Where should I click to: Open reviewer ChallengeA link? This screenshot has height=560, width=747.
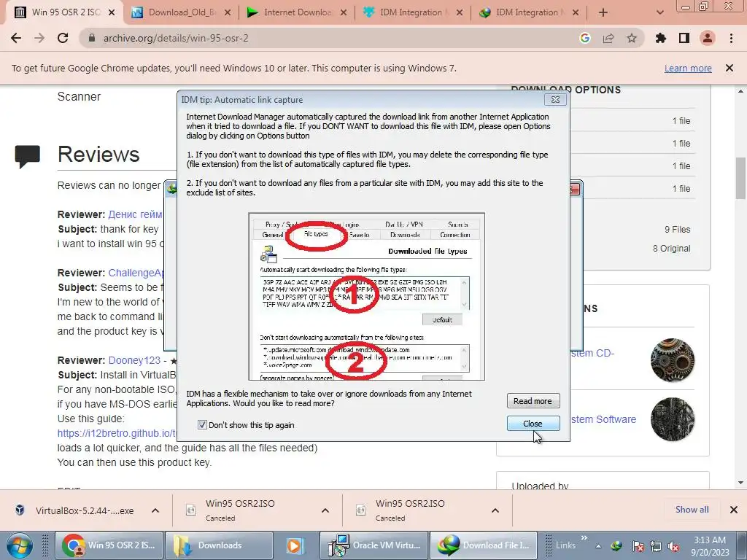pyautogui.click(x=136, y=273)
